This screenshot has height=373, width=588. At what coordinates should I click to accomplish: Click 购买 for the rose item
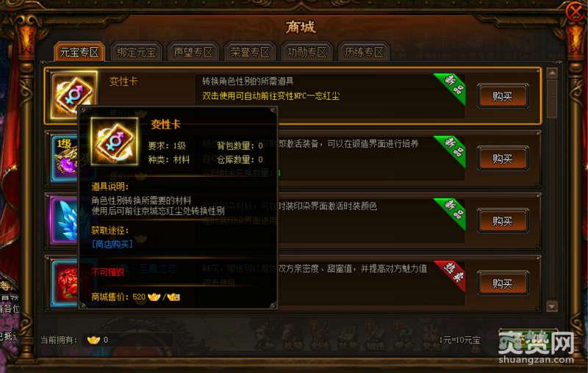click(503, 283)
